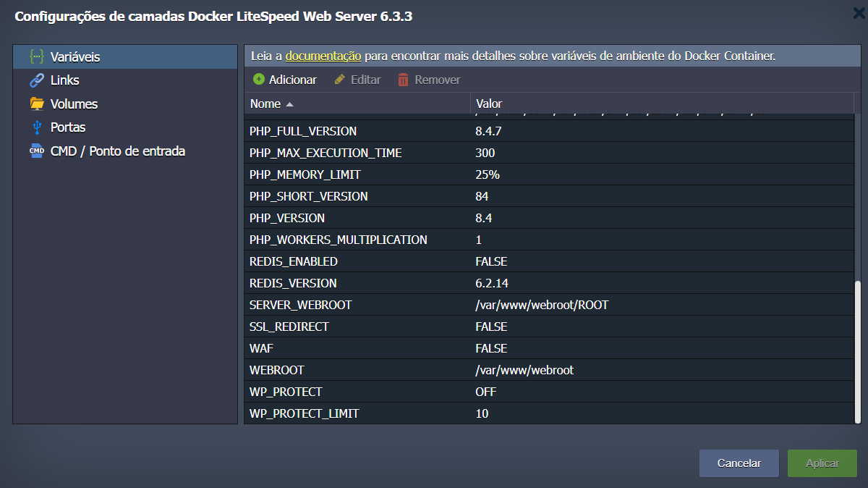Viewport: 868px width, 488px height.
Task: Click the WEBROOT value /var/www/webroot
Action: [x=524, y=370]
